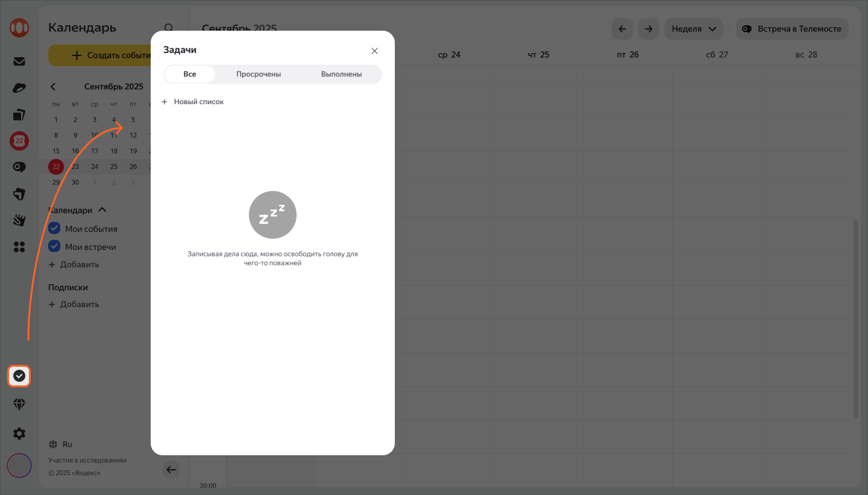This screenshot has height=495, width=868.
Task: Click the Telemost camera sidebar icon
Action: [x=19, y=167]
